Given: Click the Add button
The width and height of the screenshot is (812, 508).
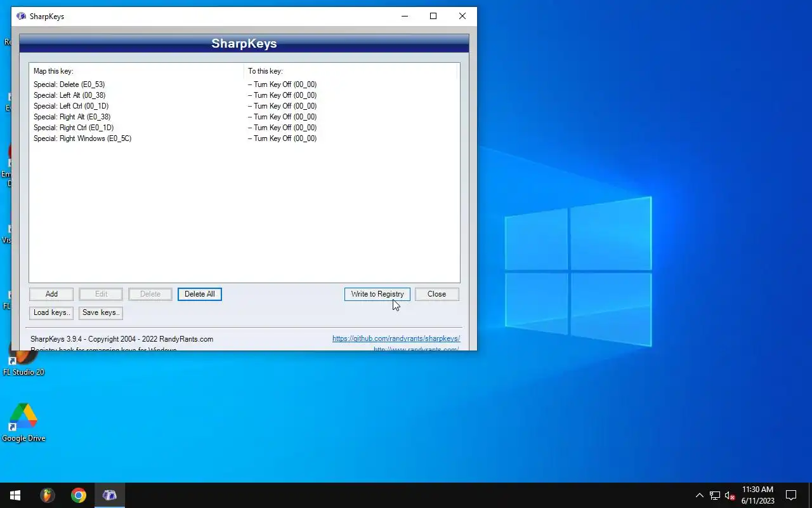Looking at the screenshot, I should (51, 294).
